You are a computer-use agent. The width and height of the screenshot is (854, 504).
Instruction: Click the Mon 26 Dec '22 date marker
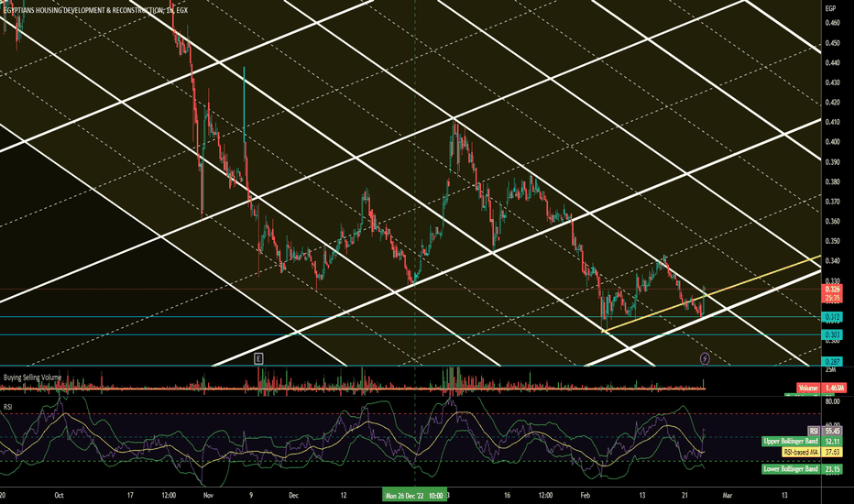[414, 496]
